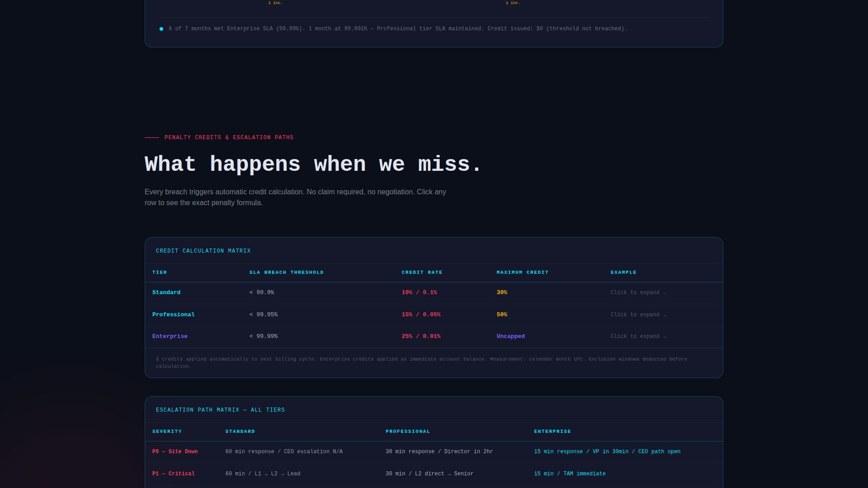This screenshot has width=868, height=488.
Task: Expand the Enterprise tier example row
Action: coord(638,336)
